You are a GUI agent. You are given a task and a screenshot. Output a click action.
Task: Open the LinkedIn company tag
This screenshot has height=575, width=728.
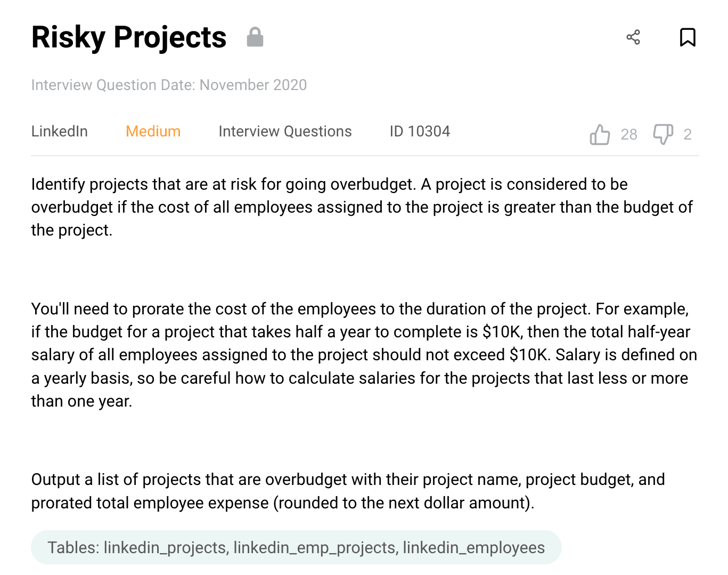(x=60, y=132)
